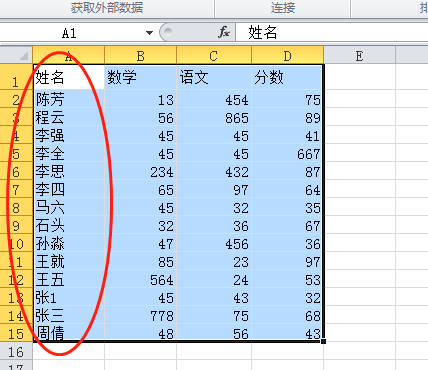Viewport: 428px width, 370px height.
Task: Click header cell 语文
Action: 214,77
